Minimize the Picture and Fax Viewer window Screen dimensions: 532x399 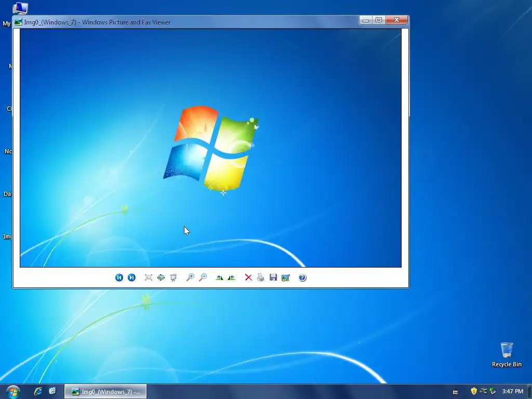click(x=365, y=20)
